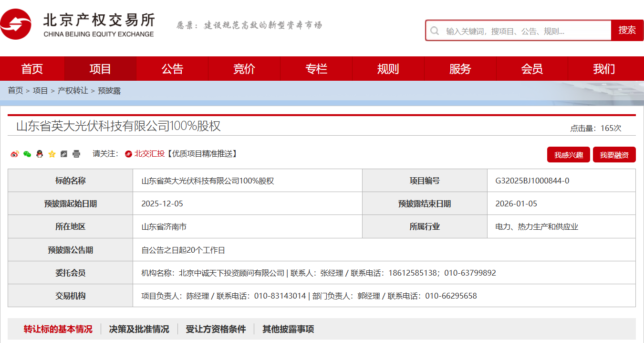Switch to the 受让方资格条件 tab
644x343 pixels.
[216, 329]
